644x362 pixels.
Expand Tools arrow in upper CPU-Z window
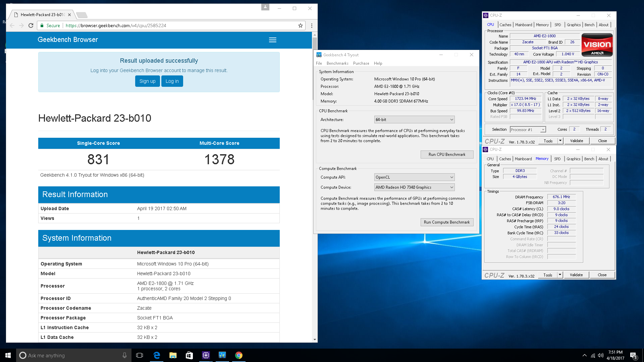coord(560,141)
